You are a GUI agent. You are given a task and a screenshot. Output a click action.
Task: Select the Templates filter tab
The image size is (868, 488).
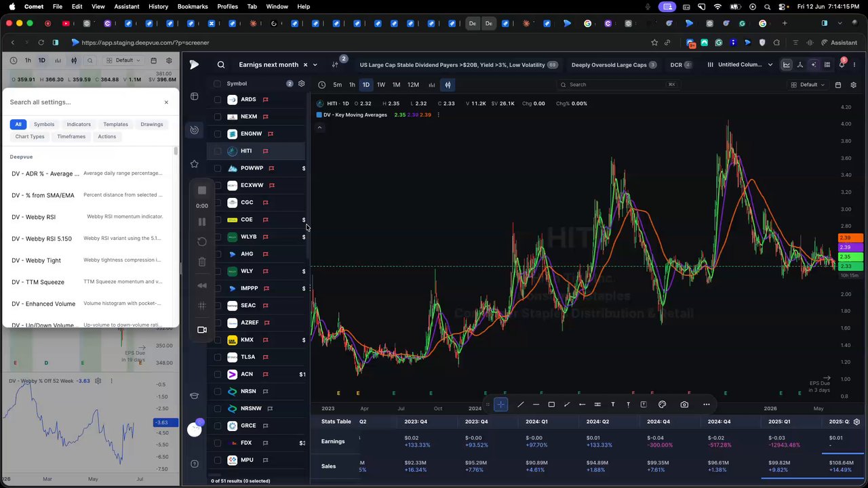pyautogui.click(x=115, y=124)
